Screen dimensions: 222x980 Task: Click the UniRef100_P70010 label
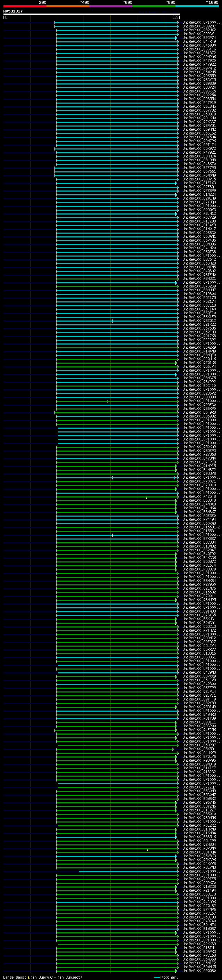[x=199, y=485]
